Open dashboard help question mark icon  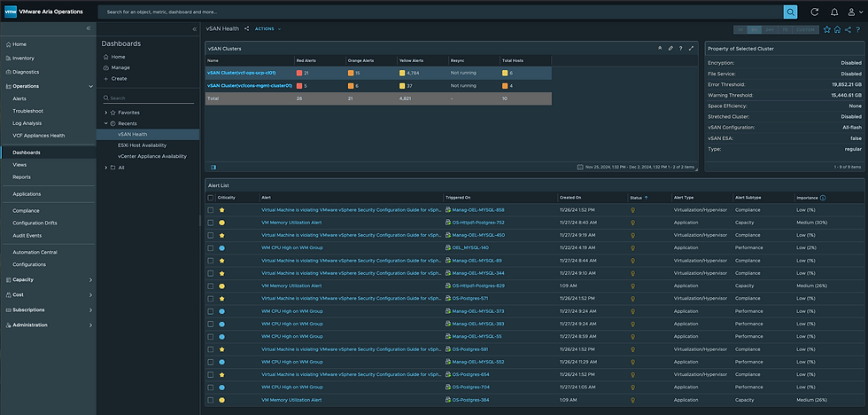857,30
